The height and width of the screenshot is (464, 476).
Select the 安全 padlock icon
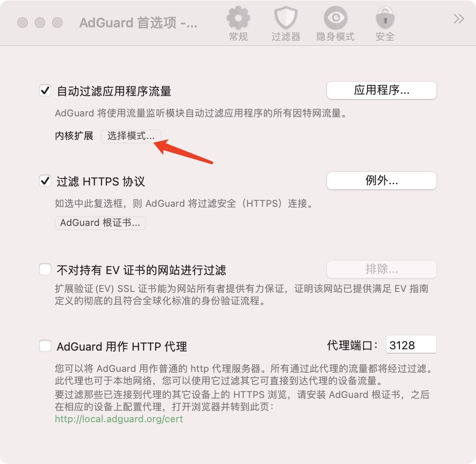[x=385, y=18]
